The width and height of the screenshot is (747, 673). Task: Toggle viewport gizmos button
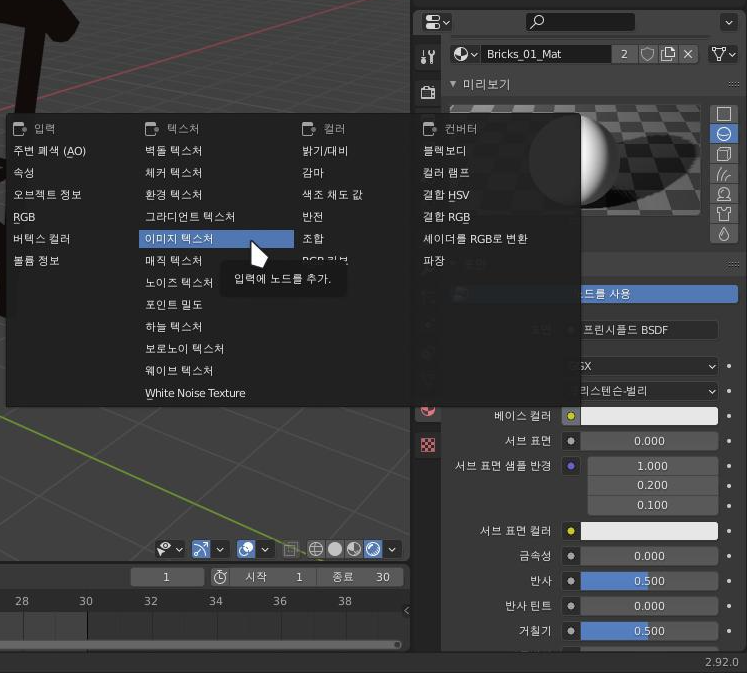point(201,549)
